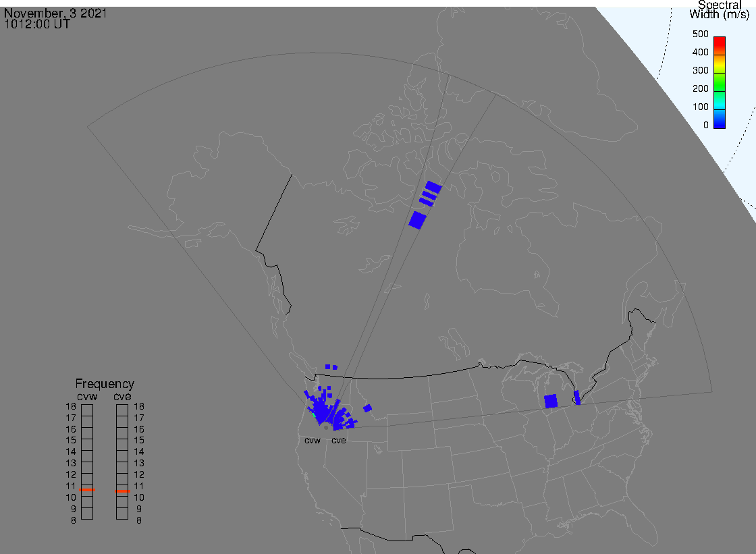Screen dimensions: 756x554
Task: Click the '500' color scale label
Action: click(700, 34)
